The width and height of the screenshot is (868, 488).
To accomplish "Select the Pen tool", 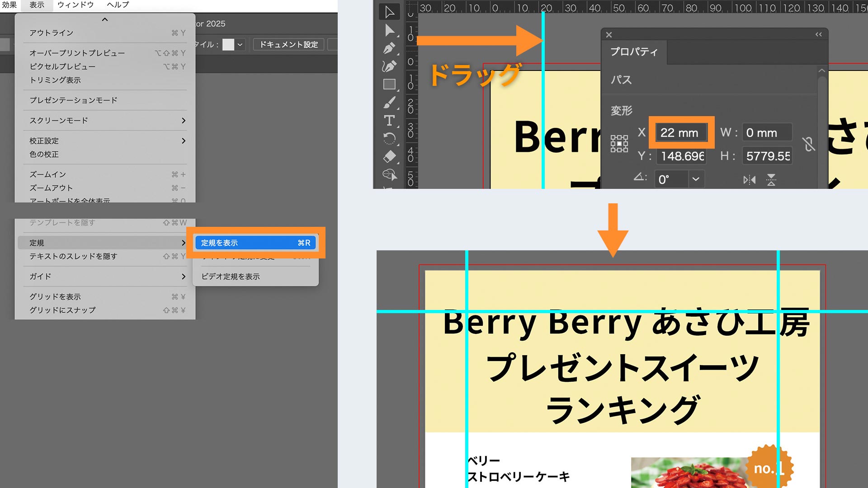I will 389,48.
